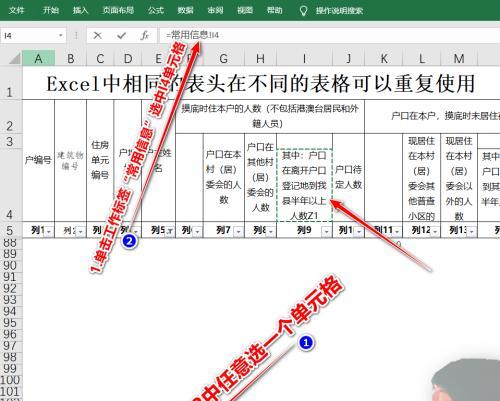Select column H header

[260, 59]
